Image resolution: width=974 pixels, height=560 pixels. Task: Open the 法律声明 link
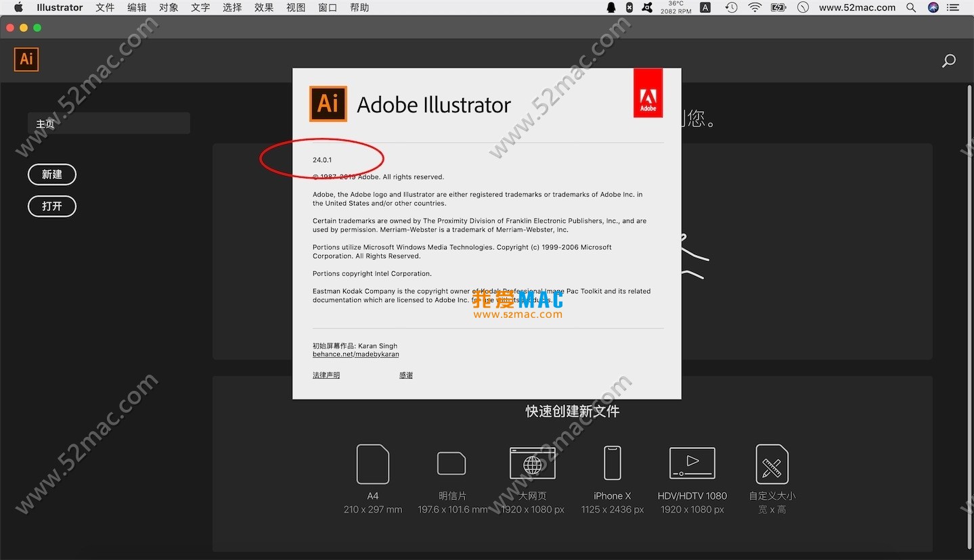[x=326, y=374]
